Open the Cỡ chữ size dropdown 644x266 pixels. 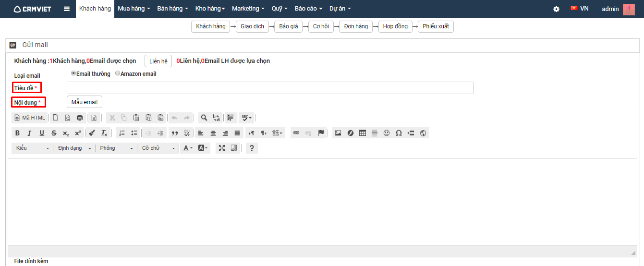[x=158, y=148]
